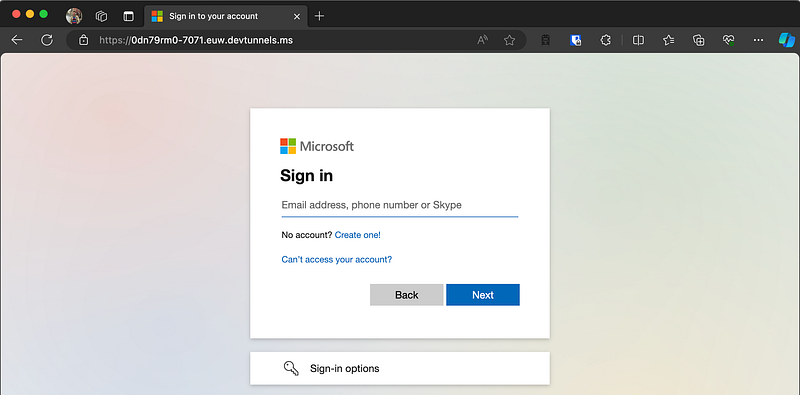Open the Favorites list

[x=669, y=40]
